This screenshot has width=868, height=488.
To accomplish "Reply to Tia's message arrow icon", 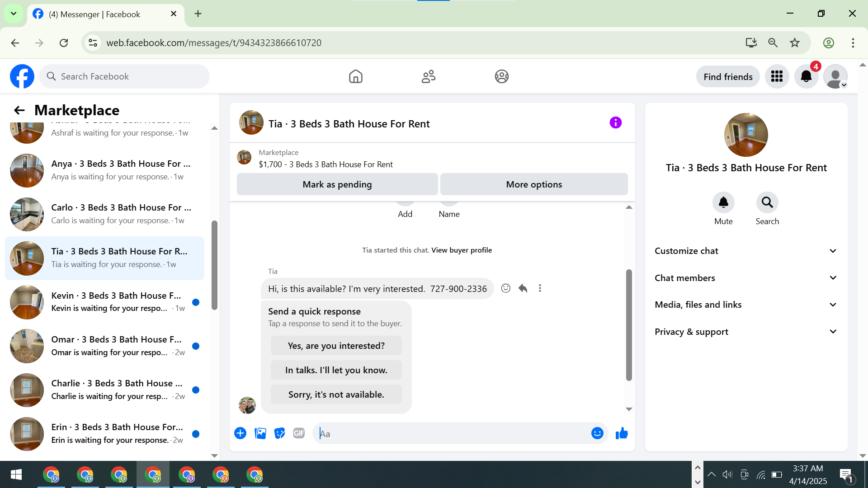I will (x=523, y=288).
